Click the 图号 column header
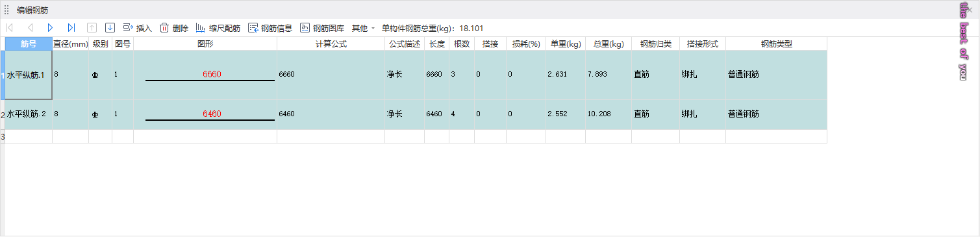The image size is (980, 237). tap(123, 44)
